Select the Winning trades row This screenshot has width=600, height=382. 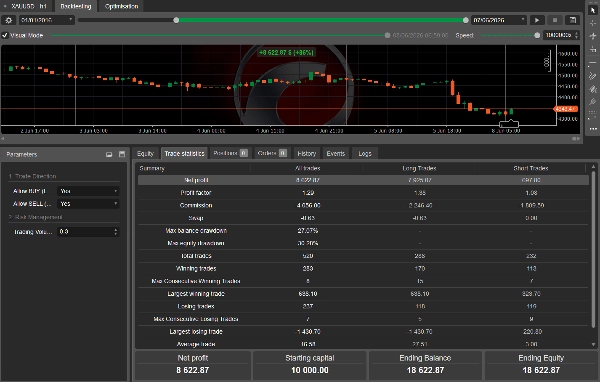click(x=363, y=268)
